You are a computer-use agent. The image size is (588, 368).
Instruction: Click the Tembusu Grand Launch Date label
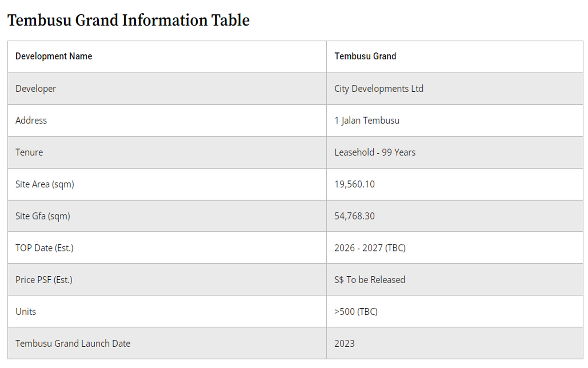pyautogui.click(x=73, y=344)
